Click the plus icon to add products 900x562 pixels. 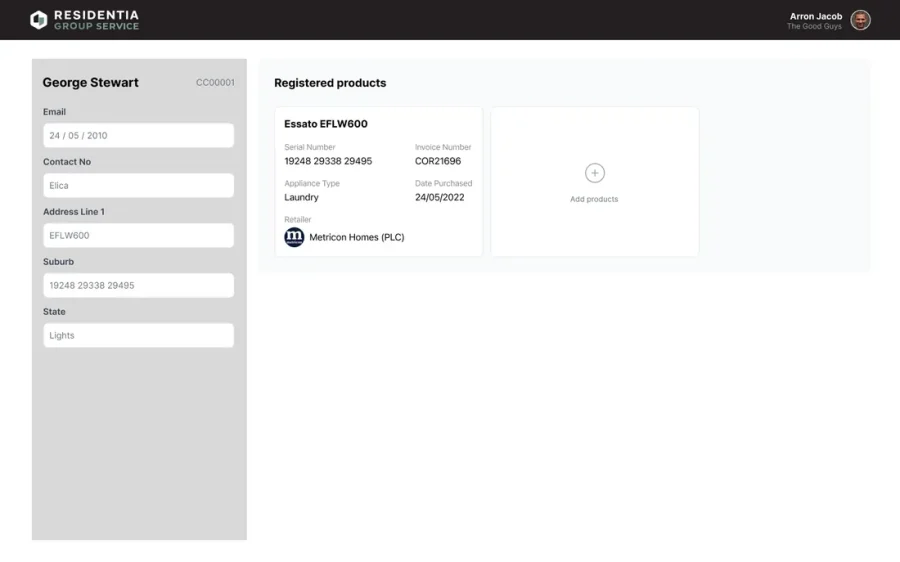point(595,173)
